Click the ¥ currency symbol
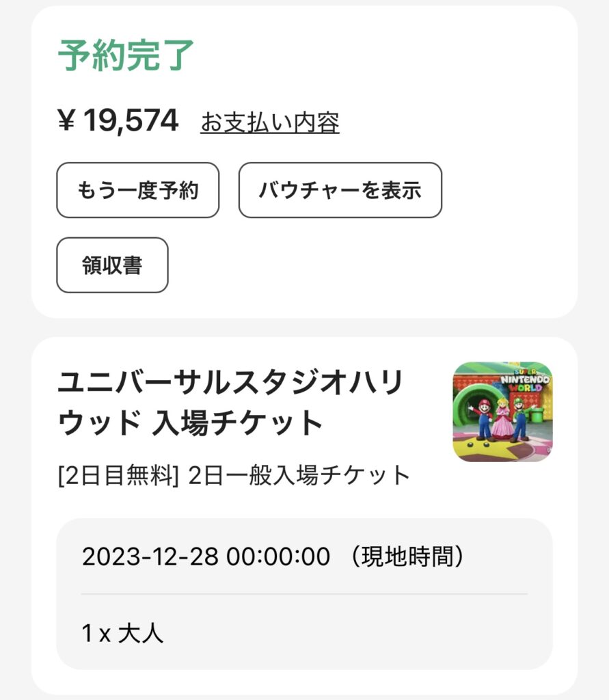This screenshot has width=609, height=700. click(66, 120)
